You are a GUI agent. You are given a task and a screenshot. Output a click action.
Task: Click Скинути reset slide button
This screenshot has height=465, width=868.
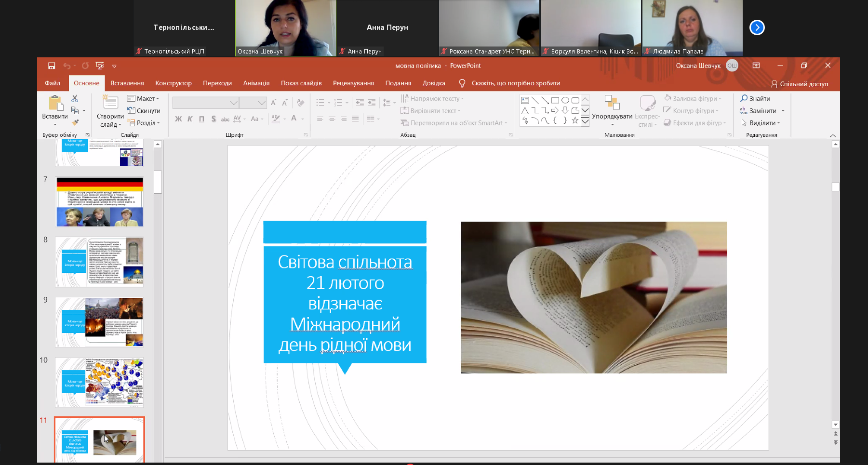pos(144,110)
